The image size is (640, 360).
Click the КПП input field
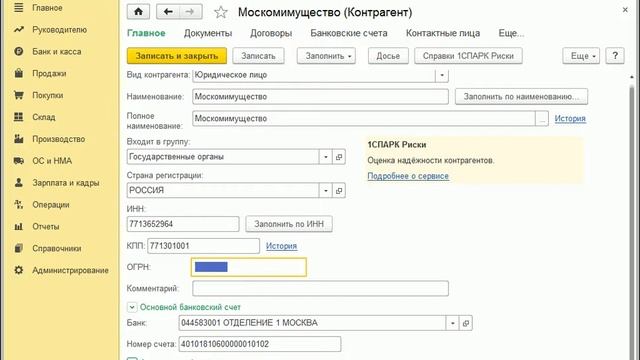point(203,246)
